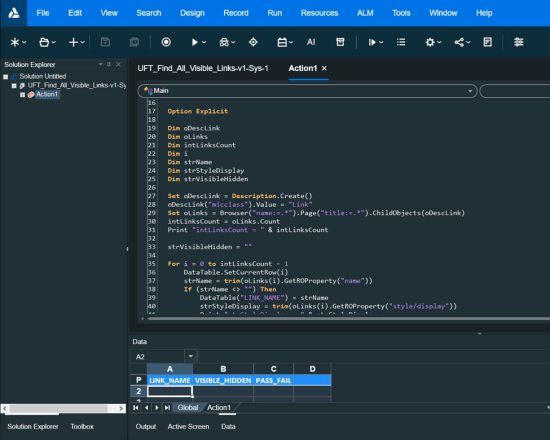Select the Global data sheet tab
The width and height of the screenshot is (550, 440).
pos(188,407)
